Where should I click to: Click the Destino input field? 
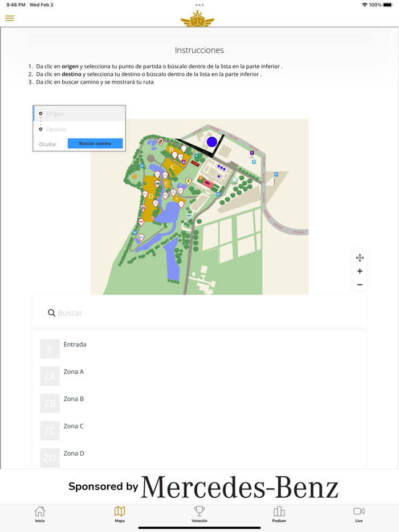pyautogui.click(x=79, y=129)
